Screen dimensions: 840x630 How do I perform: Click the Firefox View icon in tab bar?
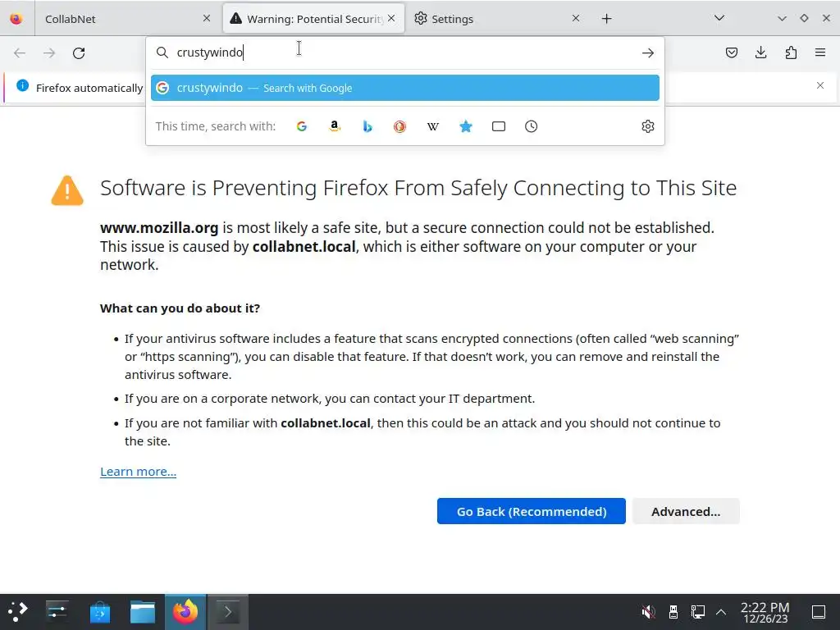pyautogui.click(x=16, y=19)
